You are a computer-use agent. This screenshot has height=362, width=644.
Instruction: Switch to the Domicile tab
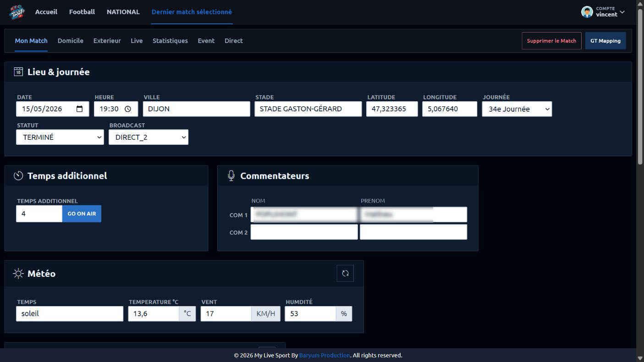[71, 41]
